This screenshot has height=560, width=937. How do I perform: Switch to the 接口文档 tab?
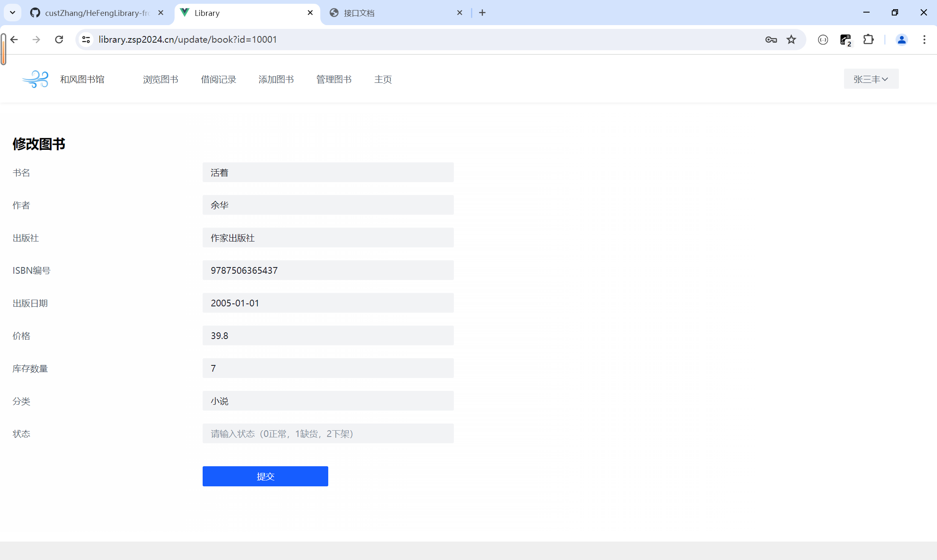pos(396,13)
